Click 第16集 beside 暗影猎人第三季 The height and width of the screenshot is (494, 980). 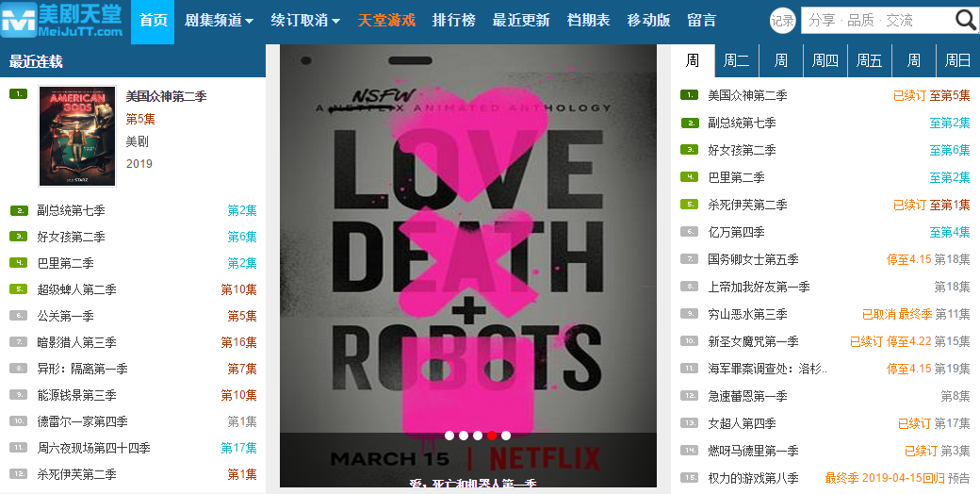(x=238, y=342)
